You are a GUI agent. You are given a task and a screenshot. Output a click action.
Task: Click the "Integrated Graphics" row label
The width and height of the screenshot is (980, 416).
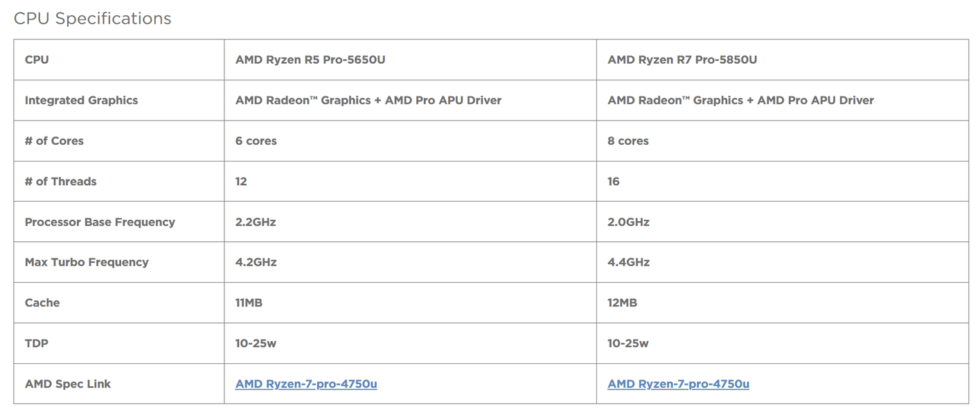pyautogui.click(x=81, y=101)
